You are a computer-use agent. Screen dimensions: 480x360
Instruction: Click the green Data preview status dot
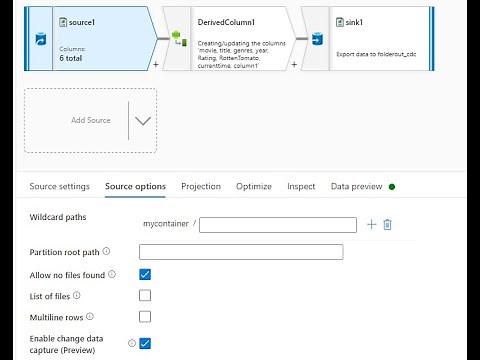click(392, 187)
